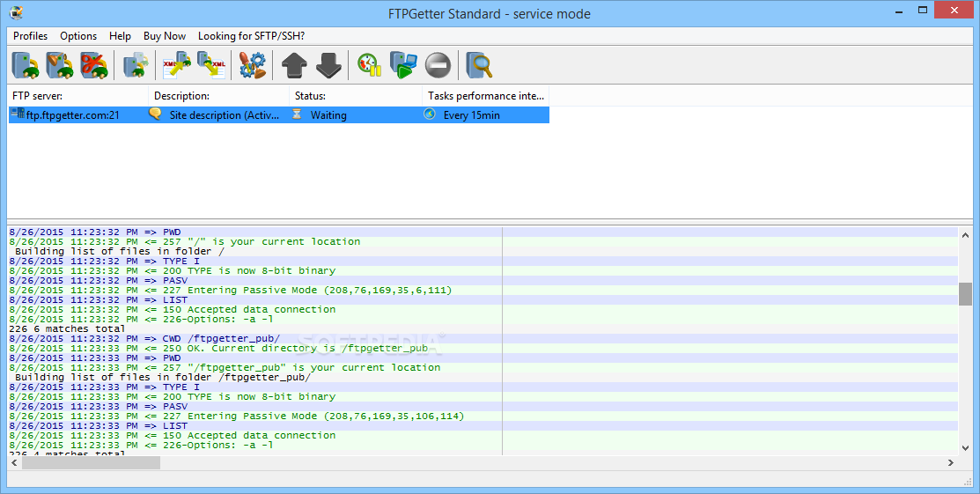Click log line with Passive Mode (208,76,169,35,106,114)
This screenshot has width=980, height=494.
pyautogui.click(x=237, y=416)
